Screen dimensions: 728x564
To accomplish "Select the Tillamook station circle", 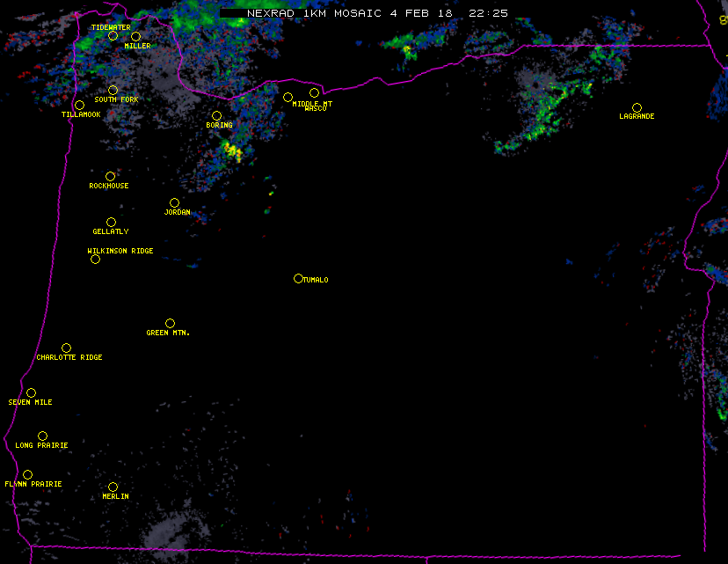I will [79, 106].
